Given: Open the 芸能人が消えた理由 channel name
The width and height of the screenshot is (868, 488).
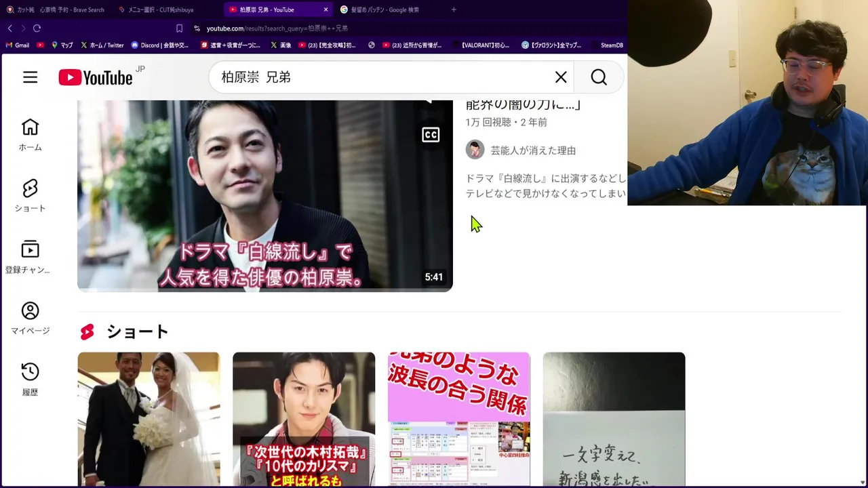Looking at the screenshot, I should click(533, 150).
